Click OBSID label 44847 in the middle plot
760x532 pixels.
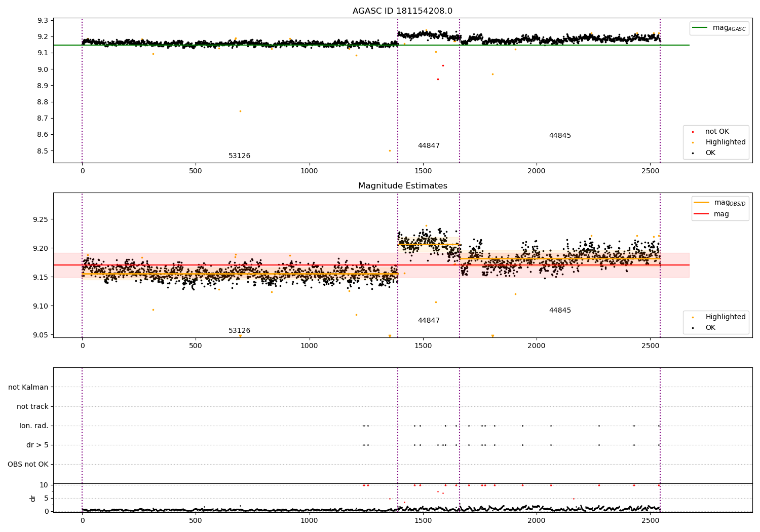(429, 321)
